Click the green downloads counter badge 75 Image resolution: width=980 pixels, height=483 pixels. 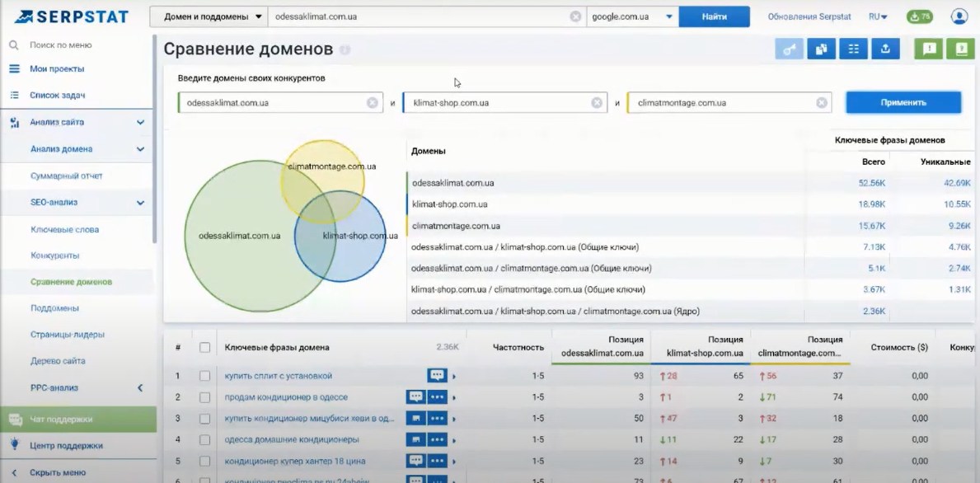pyautogui.click(x=919, y=16)
